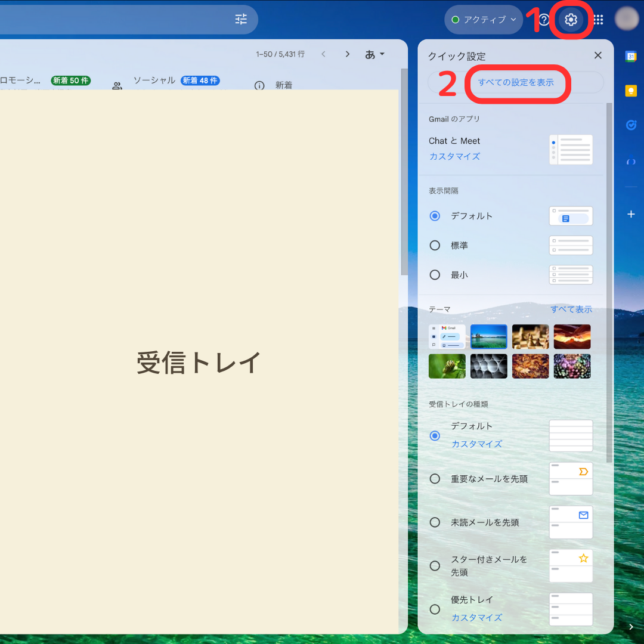Select 未読メールを先頭 inbox type
The width and height of the screenshot is (644, 644).
tap(435, 522)
